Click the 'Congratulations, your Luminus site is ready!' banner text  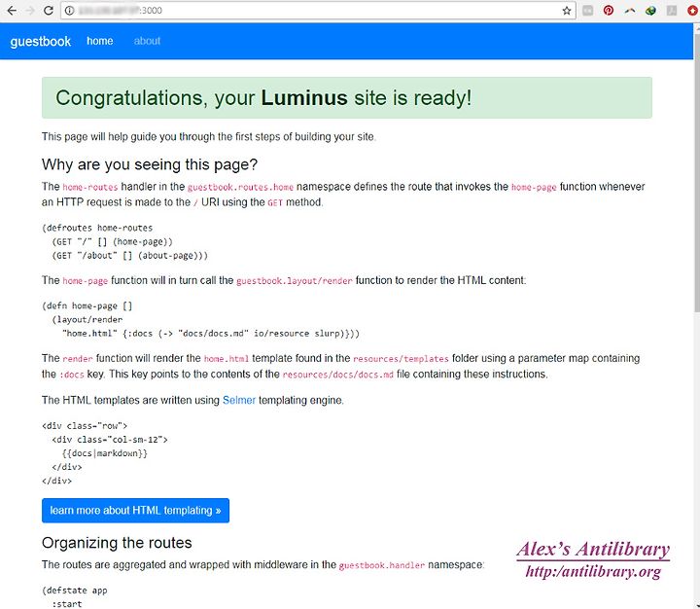click(x=263, y=98)
